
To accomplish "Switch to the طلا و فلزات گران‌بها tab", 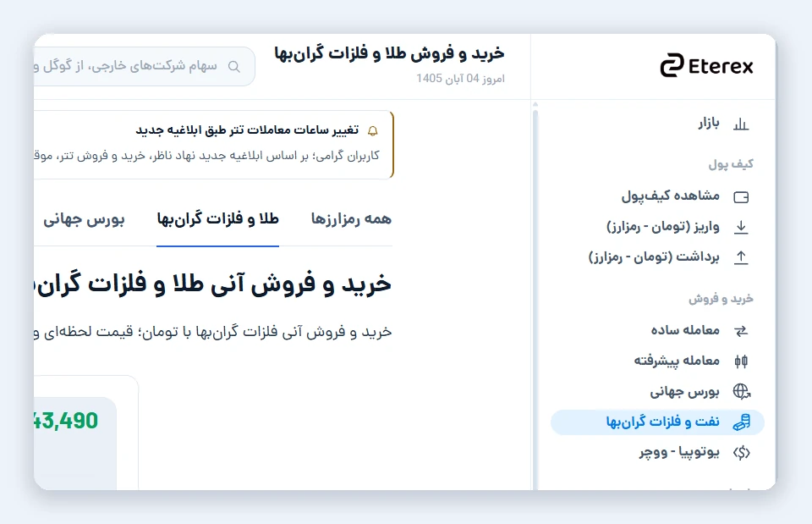I will point(217,219).
